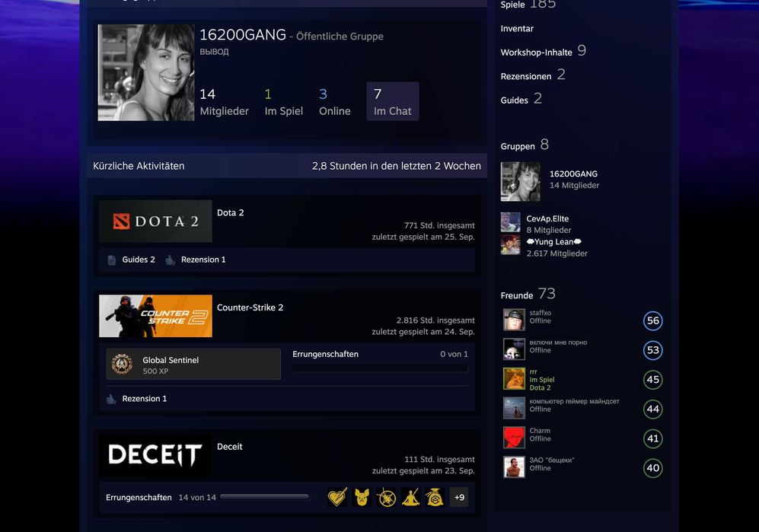Open Workshop-Inhalte 9 link

click(x=543, y=51)
